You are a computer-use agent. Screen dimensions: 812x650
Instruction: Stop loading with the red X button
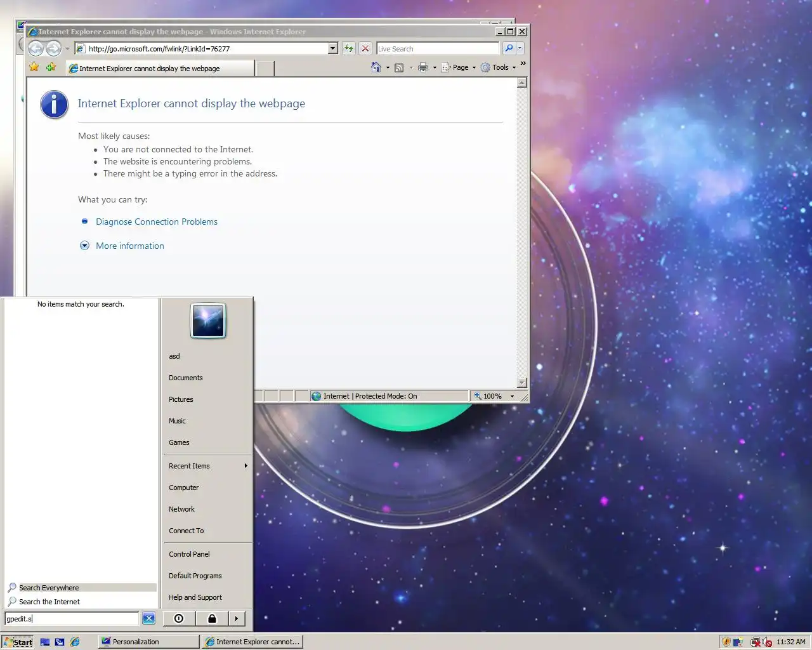365,48
